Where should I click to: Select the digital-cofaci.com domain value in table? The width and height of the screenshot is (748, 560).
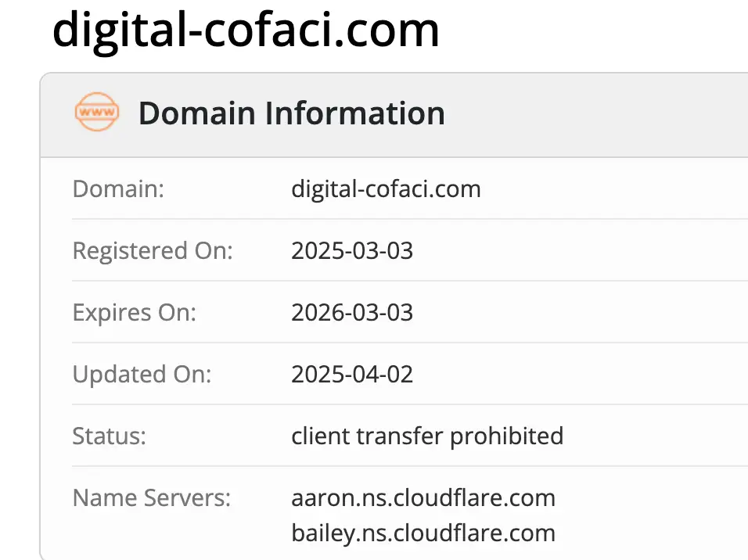coord(386,188)
